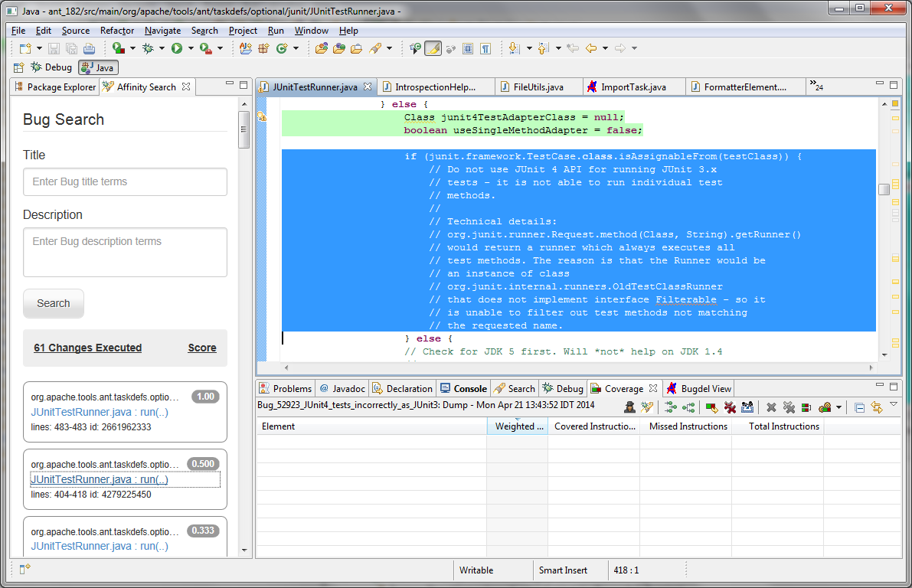Open JUnitTestRunner.java run link scored 1.00
The image size is (912, 588).
(x=100, y=412)
